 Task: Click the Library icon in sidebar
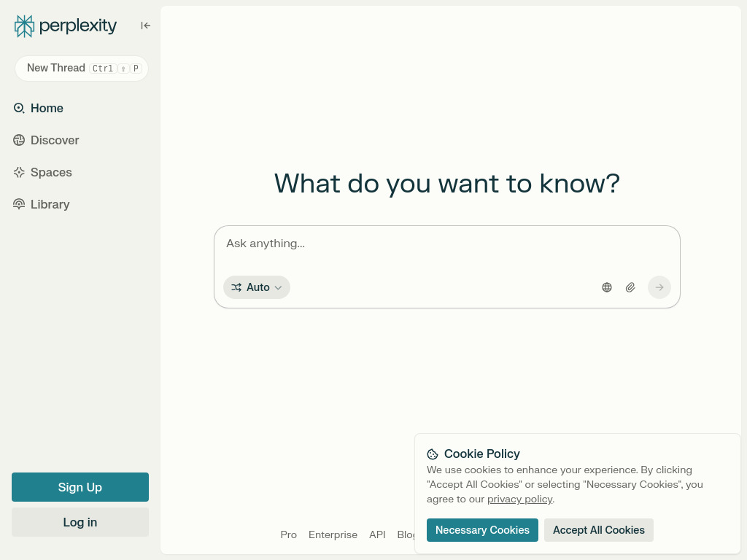[x=19, y=204]
